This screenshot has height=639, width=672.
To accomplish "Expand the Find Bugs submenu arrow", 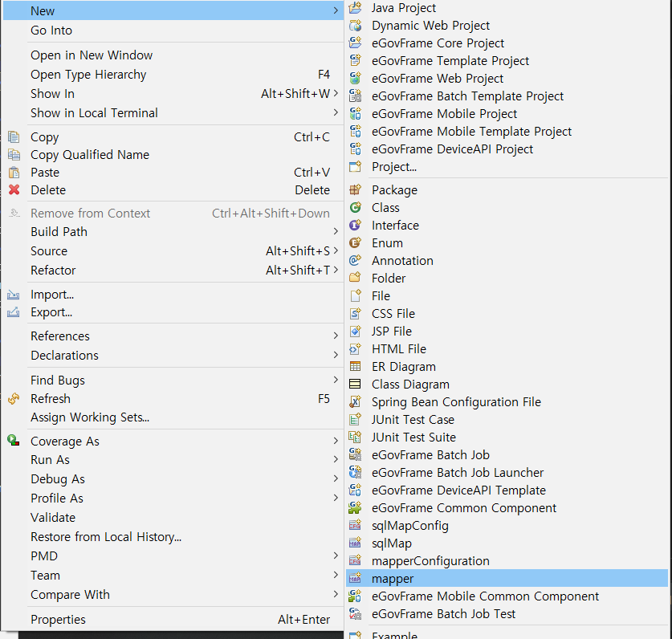I will click(x=336, y=380).
